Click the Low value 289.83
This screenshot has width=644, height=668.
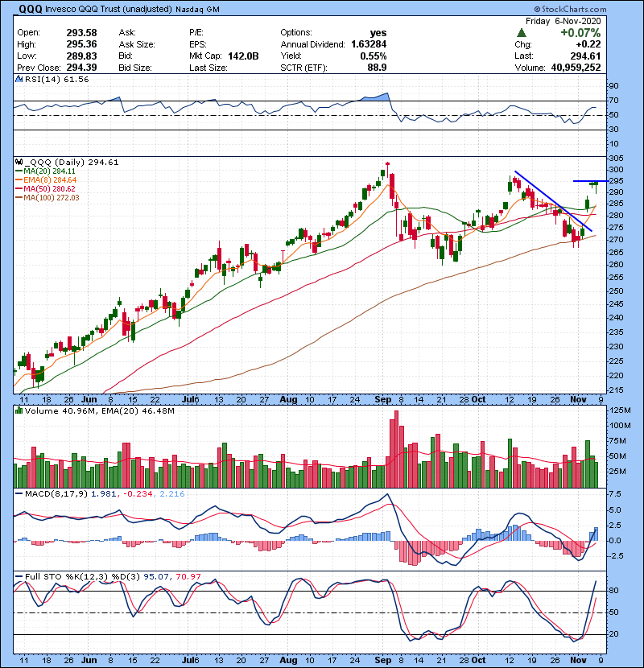[x=81, y=56]
